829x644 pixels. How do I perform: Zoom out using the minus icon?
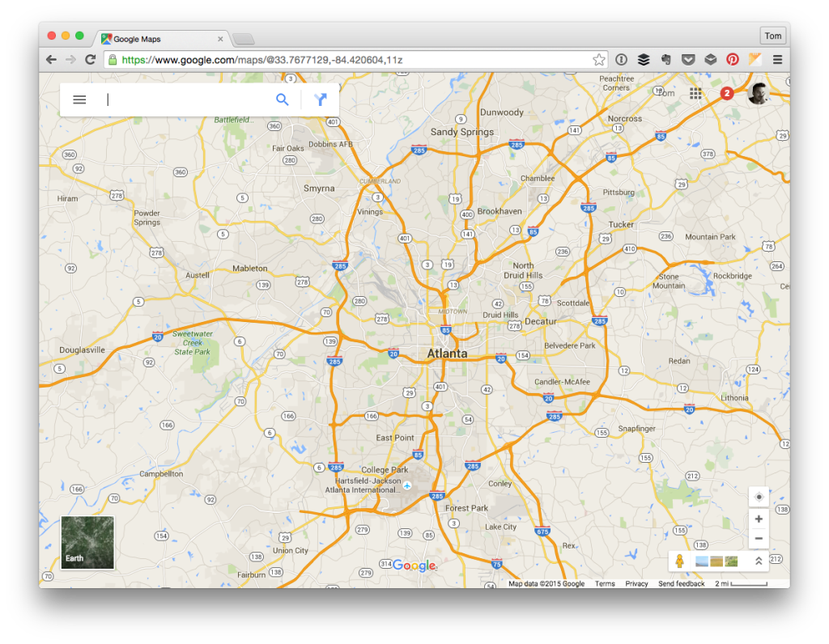(x=758, y=538)
